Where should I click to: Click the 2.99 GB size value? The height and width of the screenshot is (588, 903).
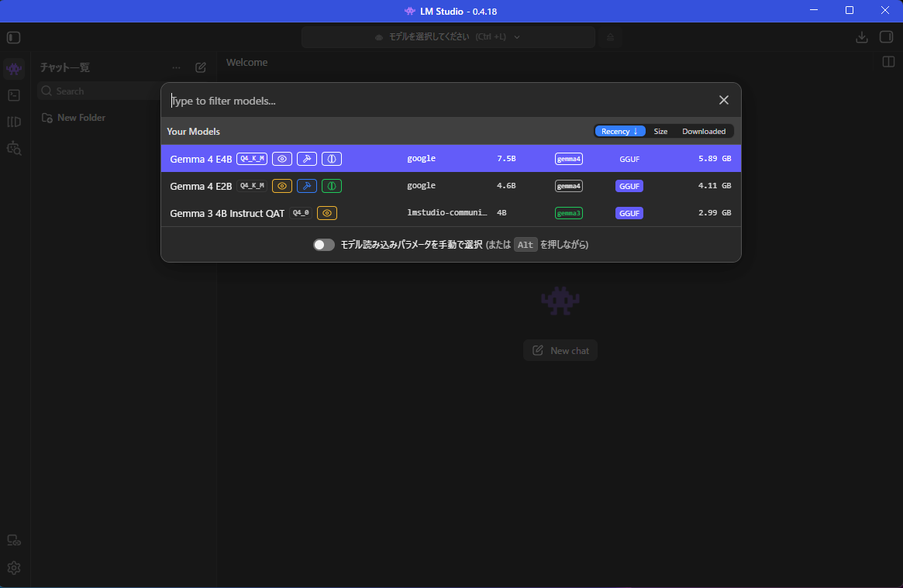coord(715,212)
